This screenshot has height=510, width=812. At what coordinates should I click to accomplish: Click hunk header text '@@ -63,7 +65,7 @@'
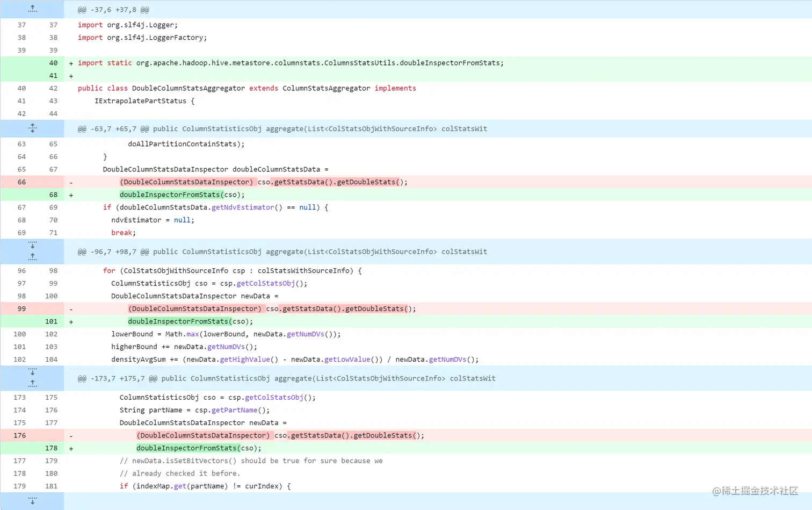(x=113, y=129)
